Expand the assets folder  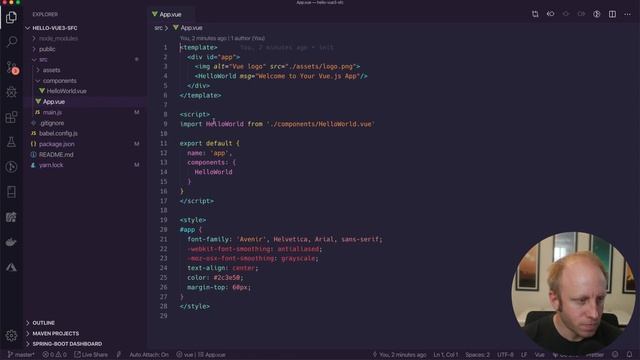click(x=51, y=70)
